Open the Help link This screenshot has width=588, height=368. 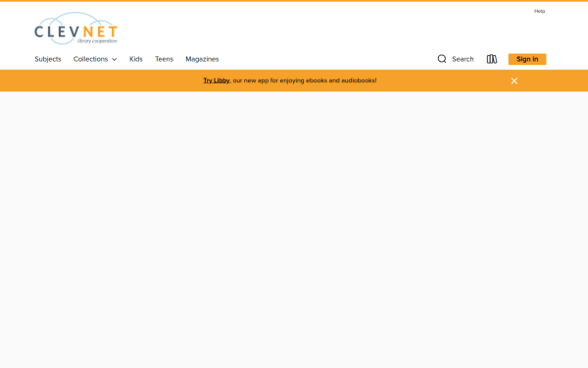click(x=539, y=11)
